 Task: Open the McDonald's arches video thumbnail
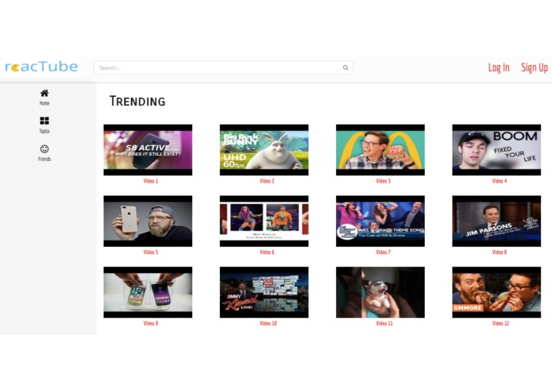click(x=380, y=150)
